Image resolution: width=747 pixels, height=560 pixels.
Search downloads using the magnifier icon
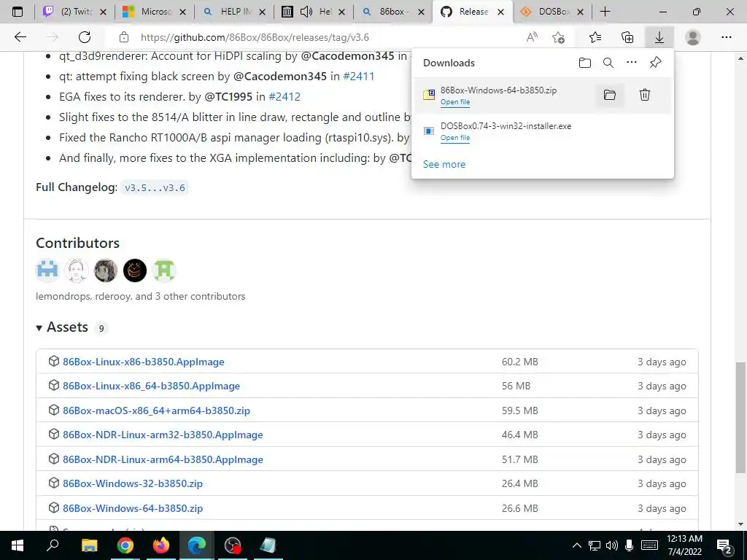608,63
